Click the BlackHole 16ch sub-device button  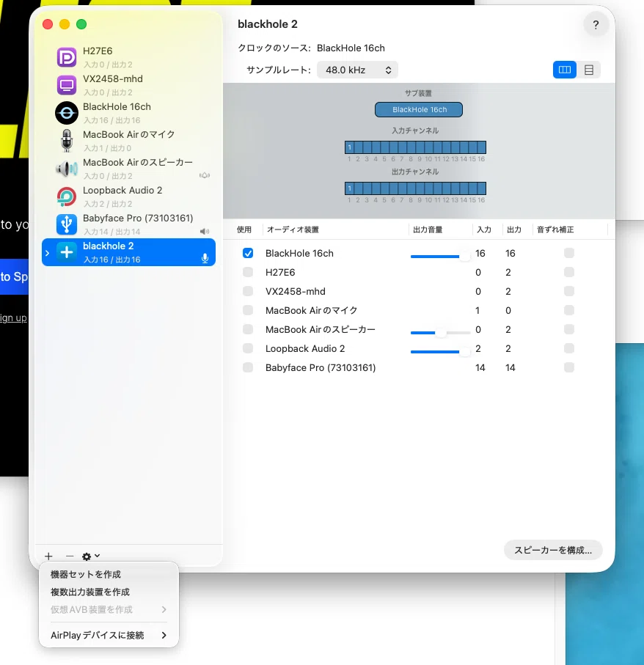[419, 109]
